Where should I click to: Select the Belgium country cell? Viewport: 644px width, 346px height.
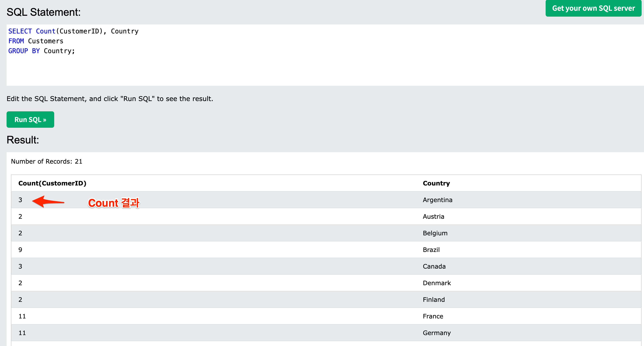[x=435, y=233]
